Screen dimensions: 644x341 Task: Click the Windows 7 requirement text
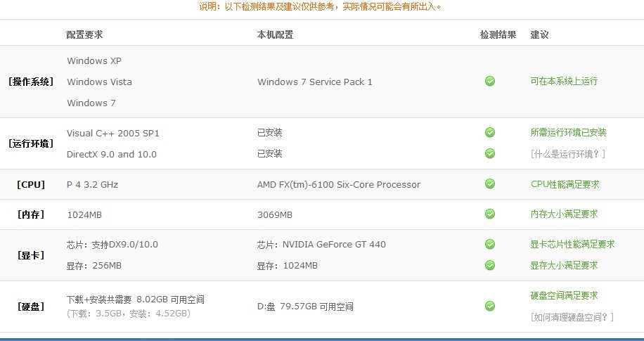[x=91, y=103]
